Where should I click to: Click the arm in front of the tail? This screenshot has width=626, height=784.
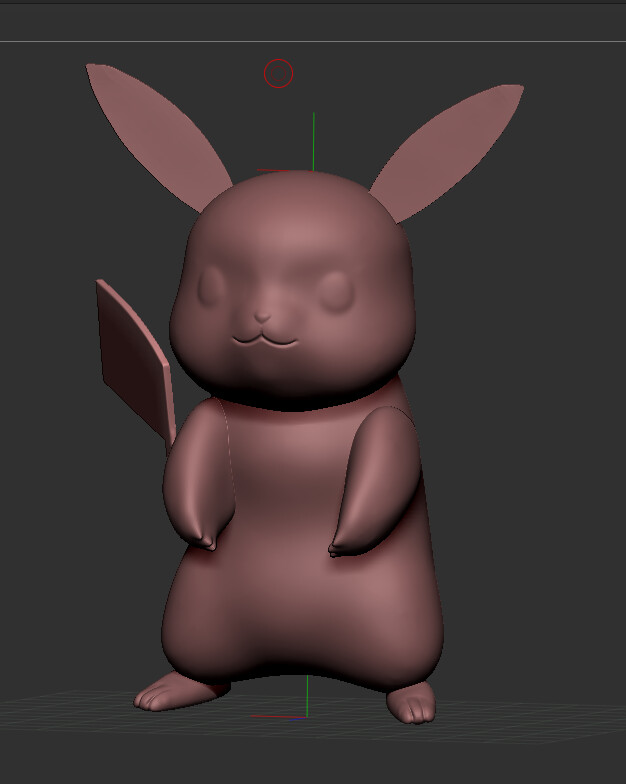point(199,475)
